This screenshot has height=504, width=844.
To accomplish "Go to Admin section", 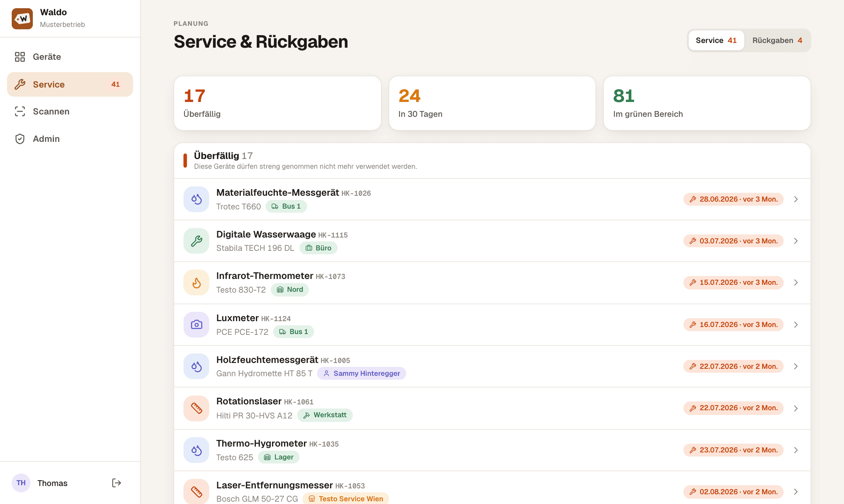I will tap(70, 139).
